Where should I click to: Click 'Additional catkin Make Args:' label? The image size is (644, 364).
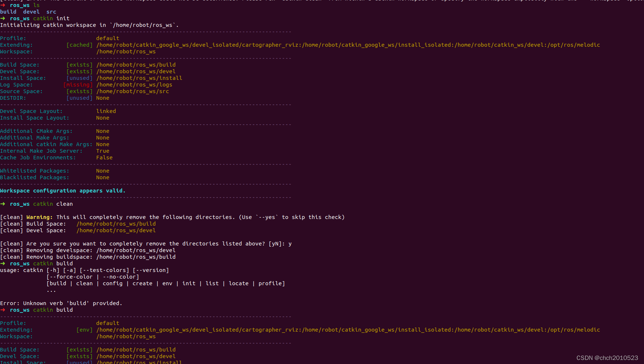tap(46, 144)
